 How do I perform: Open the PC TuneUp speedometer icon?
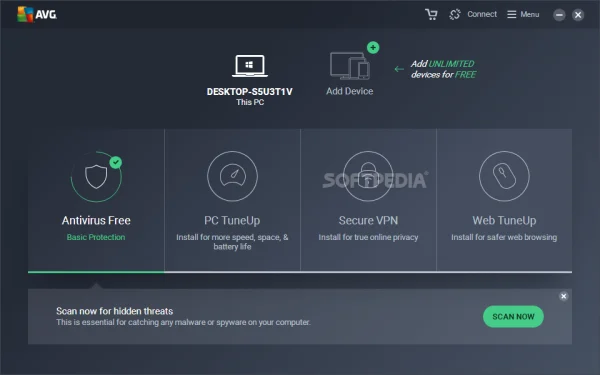click(x=232, y=176)
